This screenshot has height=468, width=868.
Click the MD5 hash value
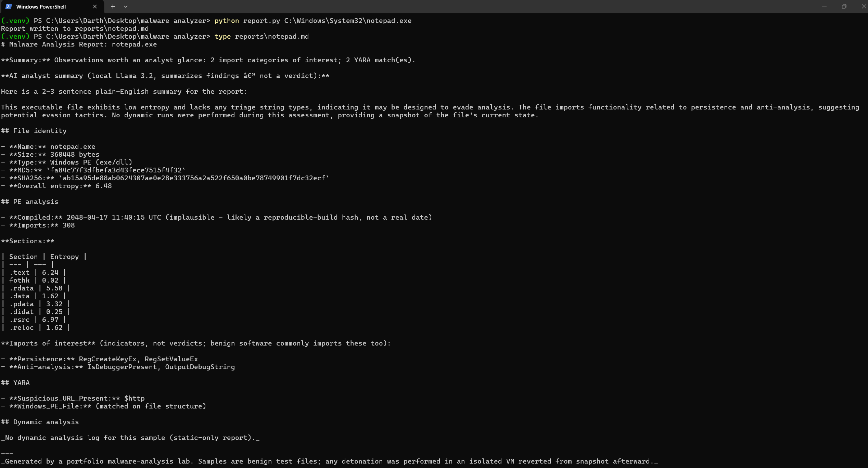point(116,170)
